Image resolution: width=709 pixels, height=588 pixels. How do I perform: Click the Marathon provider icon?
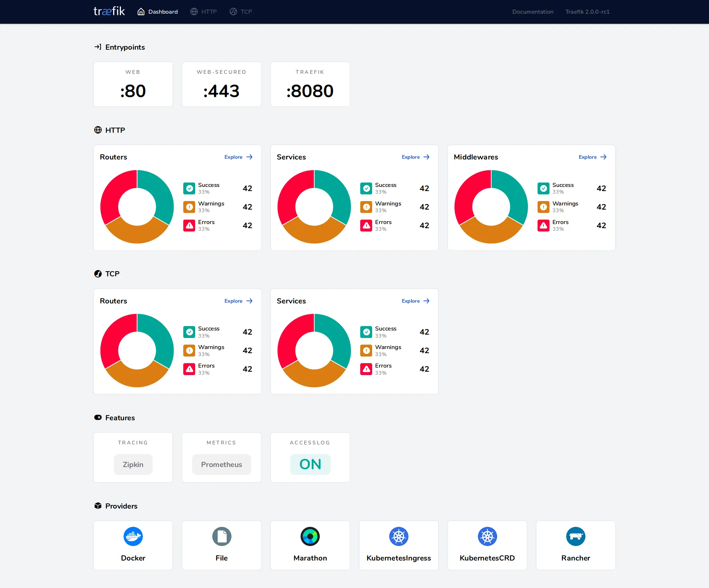310,536
